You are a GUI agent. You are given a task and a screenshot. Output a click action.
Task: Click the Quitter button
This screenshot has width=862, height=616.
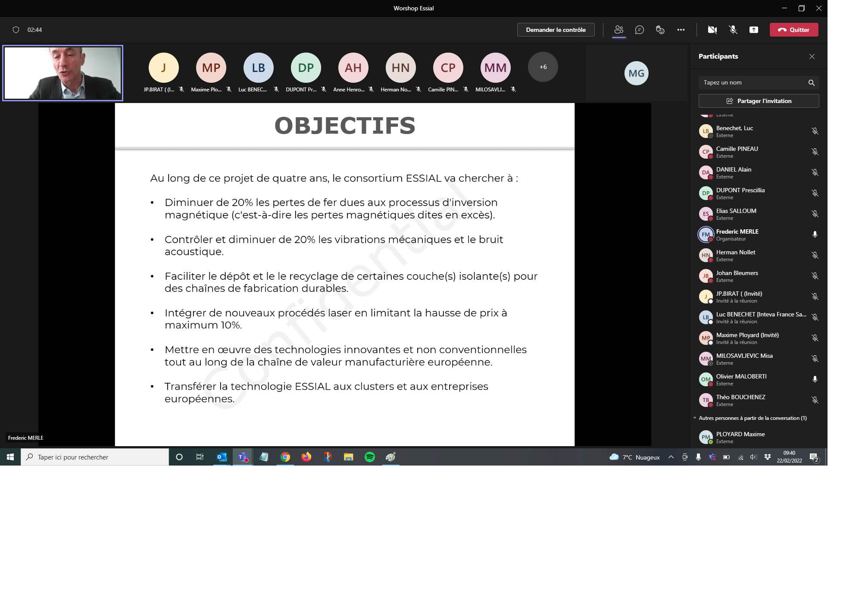tap(794, 30)
